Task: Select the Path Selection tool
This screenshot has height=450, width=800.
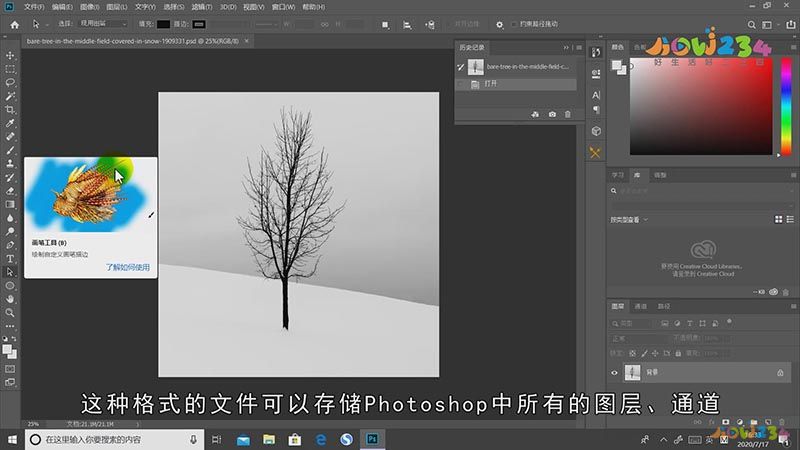Action: (10, 272)
